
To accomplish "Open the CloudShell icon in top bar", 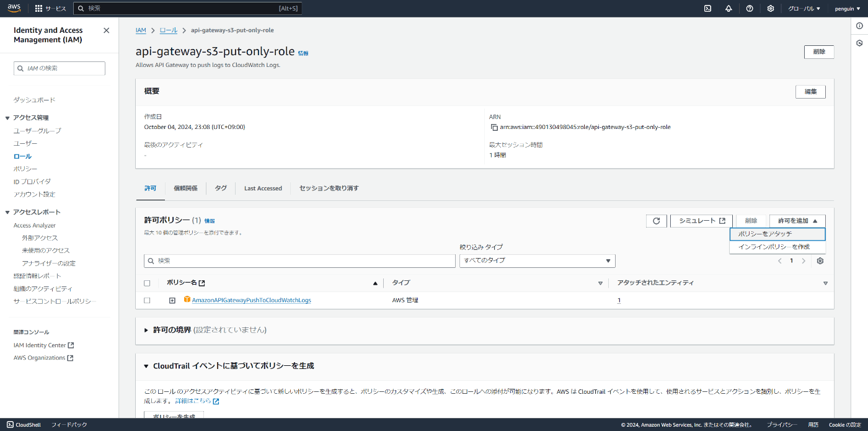I will (x=707, y=9).
